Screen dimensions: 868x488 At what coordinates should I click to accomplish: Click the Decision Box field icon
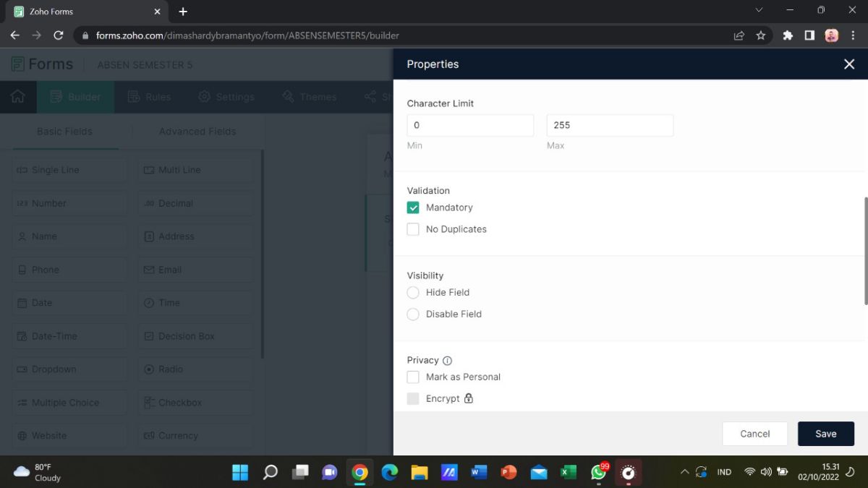point(149,336)
